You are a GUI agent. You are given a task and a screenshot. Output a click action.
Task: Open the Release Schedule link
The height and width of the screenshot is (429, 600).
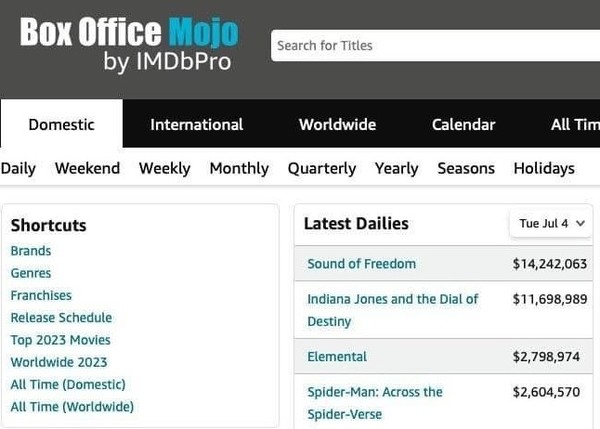click(61, 318)
